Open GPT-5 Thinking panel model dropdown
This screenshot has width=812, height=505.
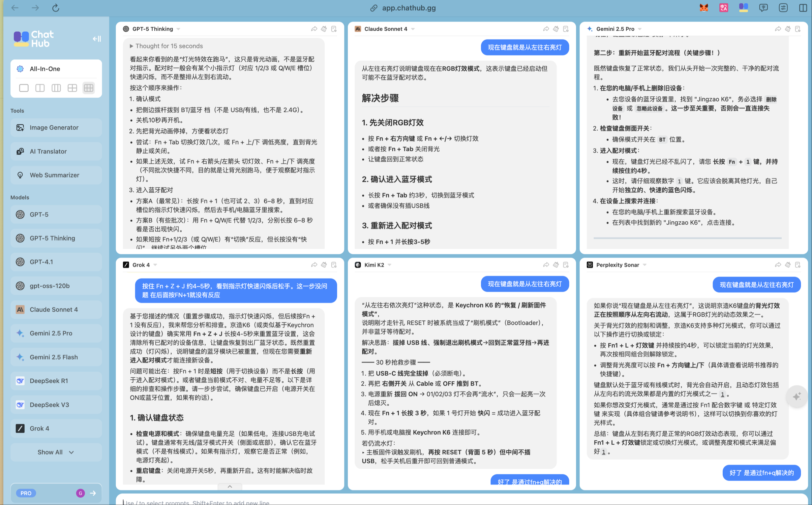coord(178,29)
